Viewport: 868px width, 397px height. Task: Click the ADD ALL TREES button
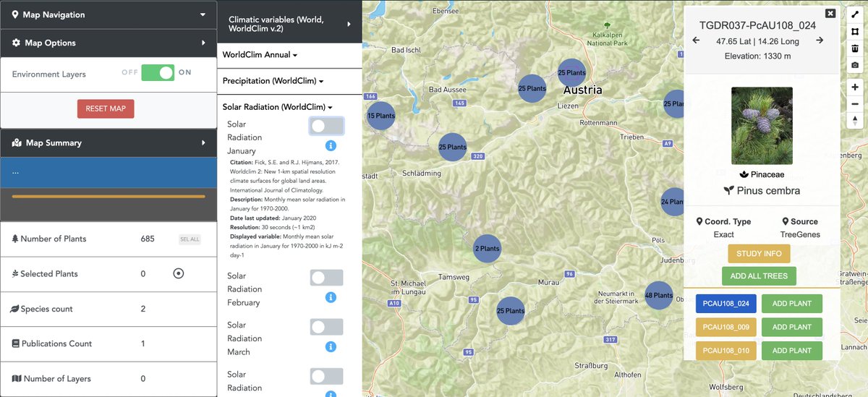[x=759, y=276]
